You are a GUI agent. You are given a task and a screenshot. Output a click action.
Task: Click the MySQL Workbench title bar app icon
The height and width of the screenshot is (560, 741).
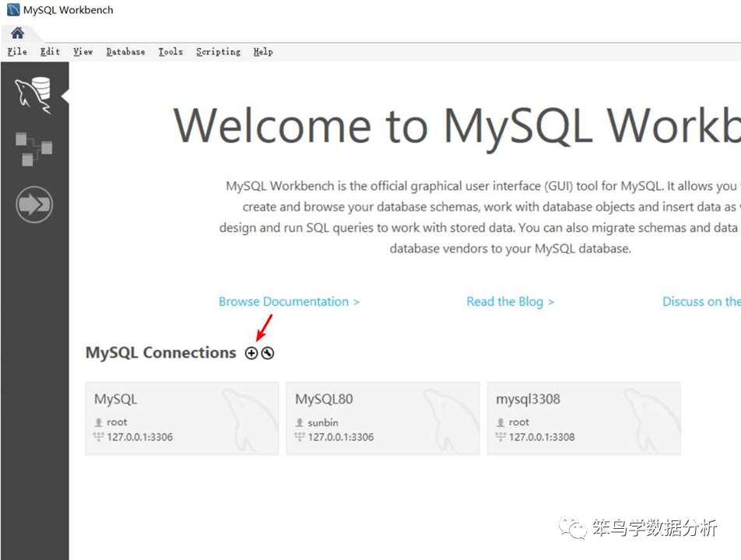tap(13, 10)
